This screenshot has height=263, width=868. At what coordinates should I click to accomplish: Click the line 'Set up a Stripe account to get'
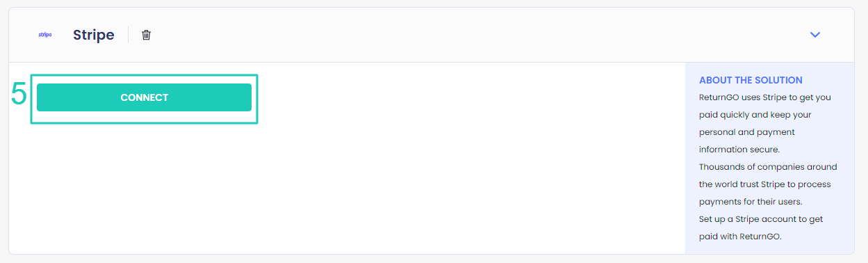pyautogui.click(x=761, y=219)
